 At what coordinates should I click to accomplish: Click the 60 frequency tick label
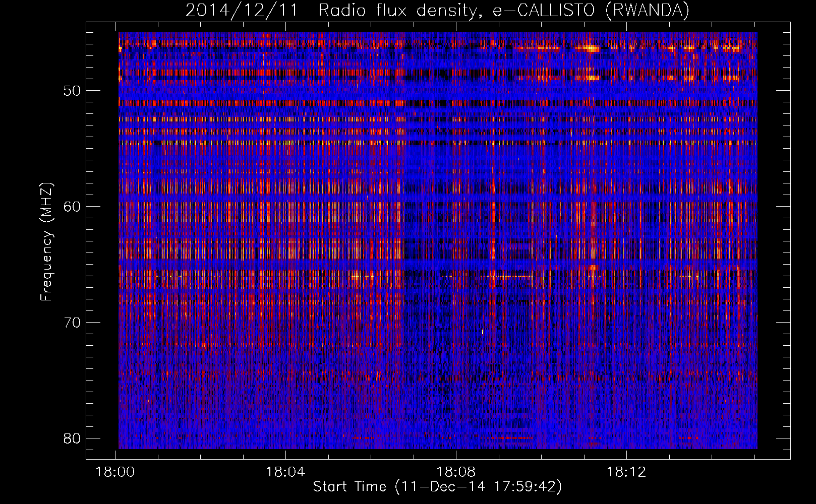pos(73,207)
